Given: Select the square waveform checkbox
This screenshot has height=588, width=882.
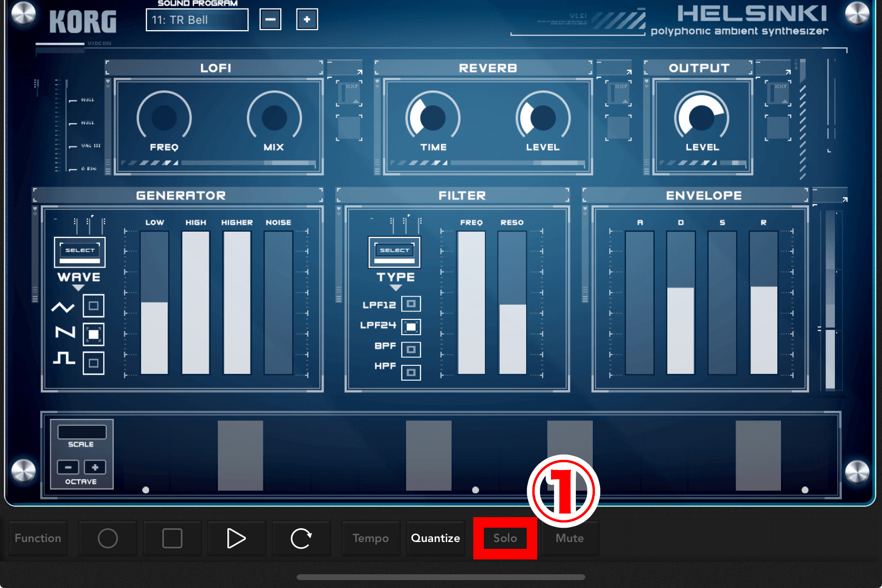Looking at the screenshot, I should click(x=94, y=363).
